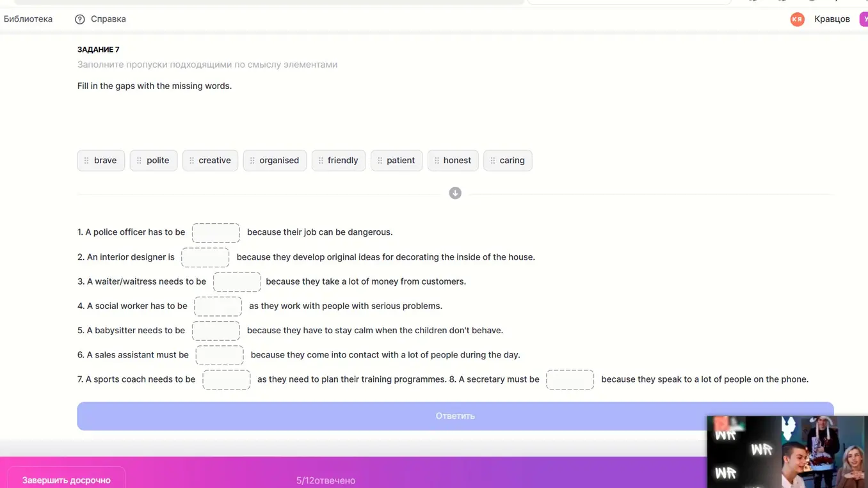868x488 pixels.
Task: Grab the drag handle on creative chip
Action: point(191,161)
